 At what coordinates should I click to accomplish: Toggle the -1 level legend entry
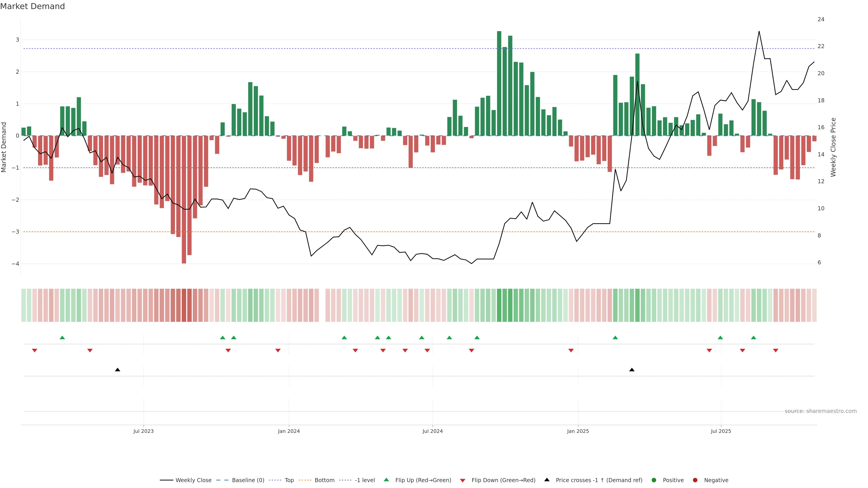pos(365,480)
